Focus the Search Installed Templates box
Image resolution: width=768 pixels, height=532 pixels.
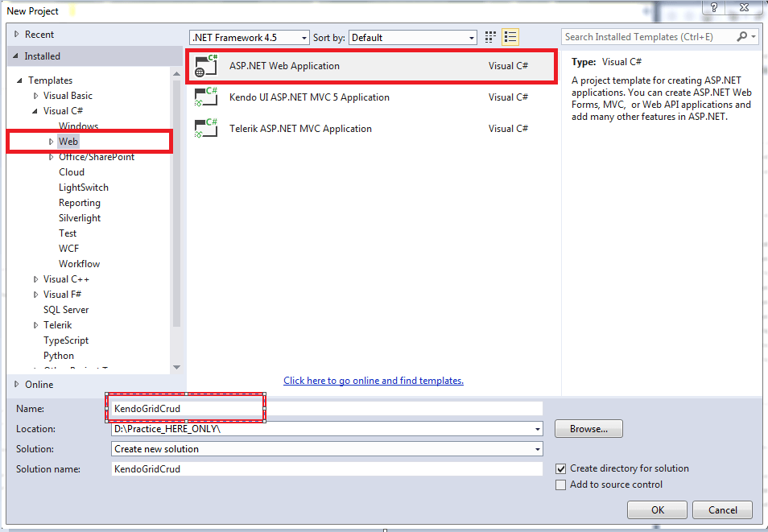coord(650,37)
